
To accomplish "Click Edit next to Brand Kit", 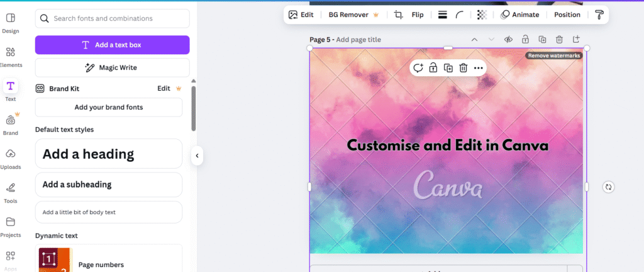I will click(x=164, y=88).
